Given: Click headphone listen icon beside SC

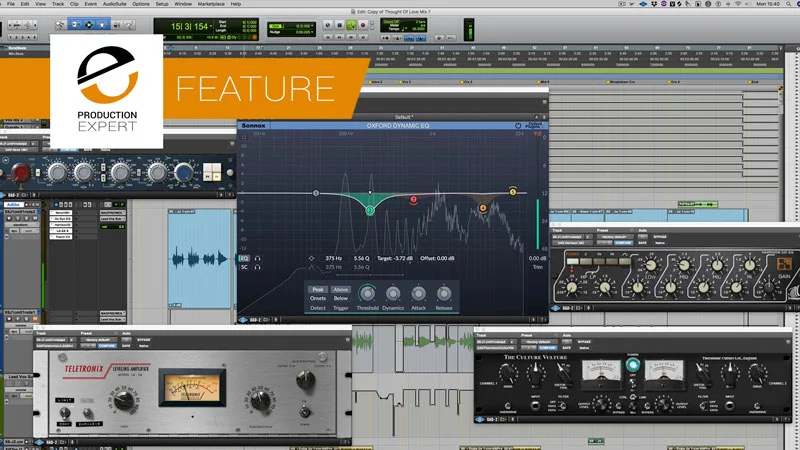Looking at the screenshot, I should (x=258, y=267).
